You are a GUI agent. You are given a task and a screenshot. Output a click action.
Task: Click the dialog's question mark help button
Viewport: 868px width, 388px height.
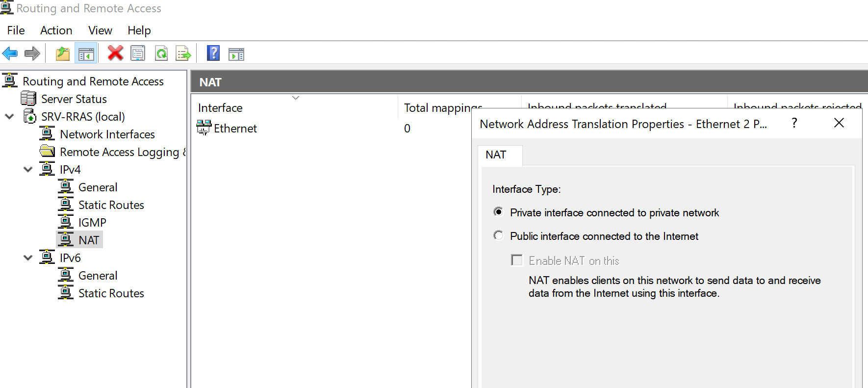(794, 123)
